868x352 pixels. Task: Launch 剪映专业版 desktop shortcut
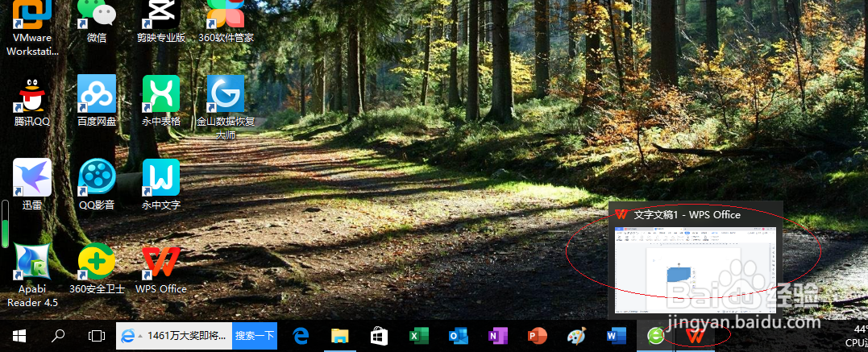161,22
